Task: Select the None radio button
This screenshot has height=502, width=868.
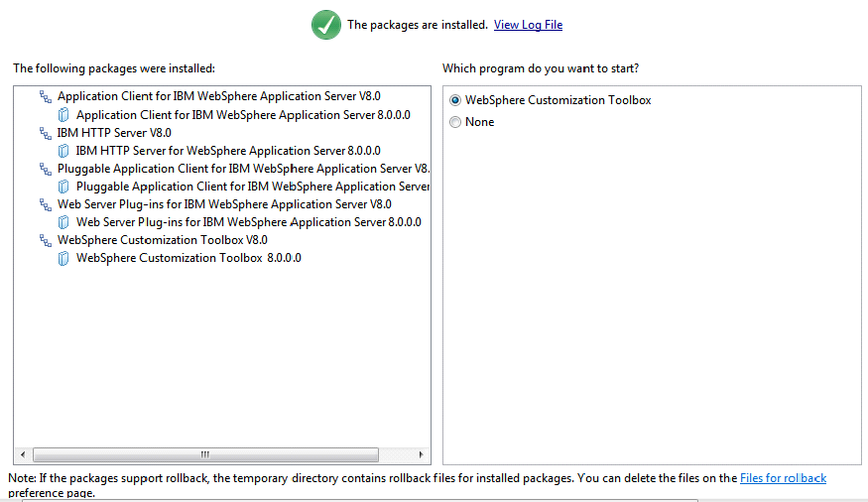Action: point(455,122)
